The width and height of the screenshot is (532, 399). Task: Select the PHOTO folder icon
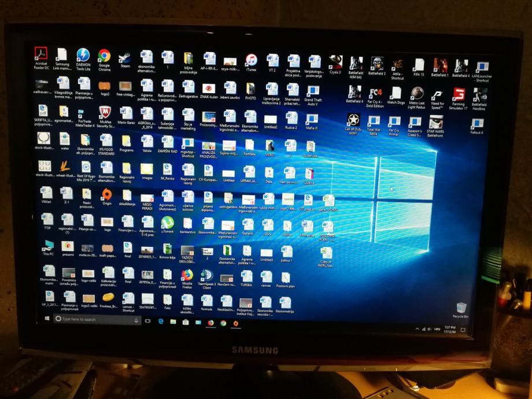coord(250,91)
